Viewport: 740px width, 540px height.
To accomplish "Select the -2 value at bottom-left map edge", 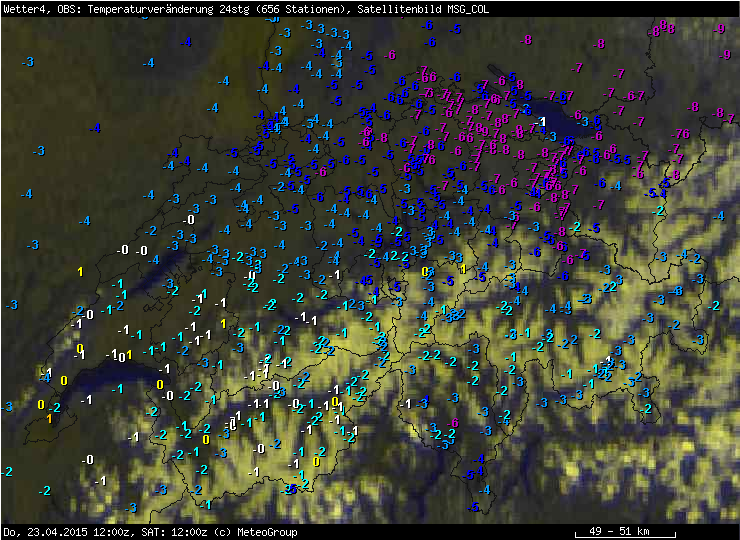I will pyautogui.click(x=7, y=471).
